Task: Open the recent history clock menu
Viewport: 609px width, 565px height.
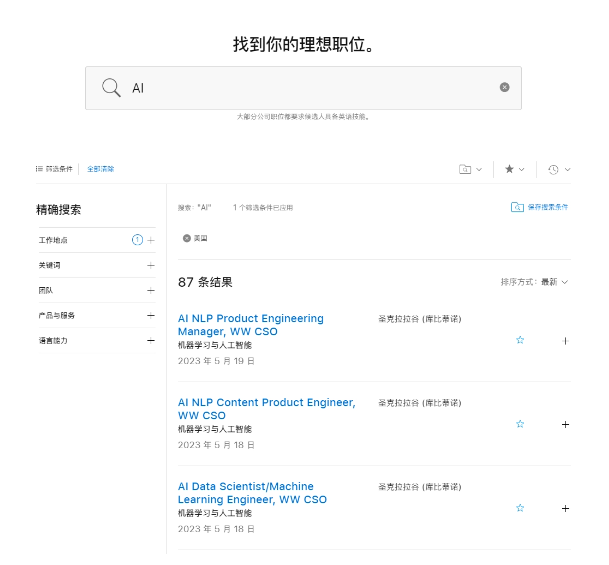Action: click(x=559, y=170)
